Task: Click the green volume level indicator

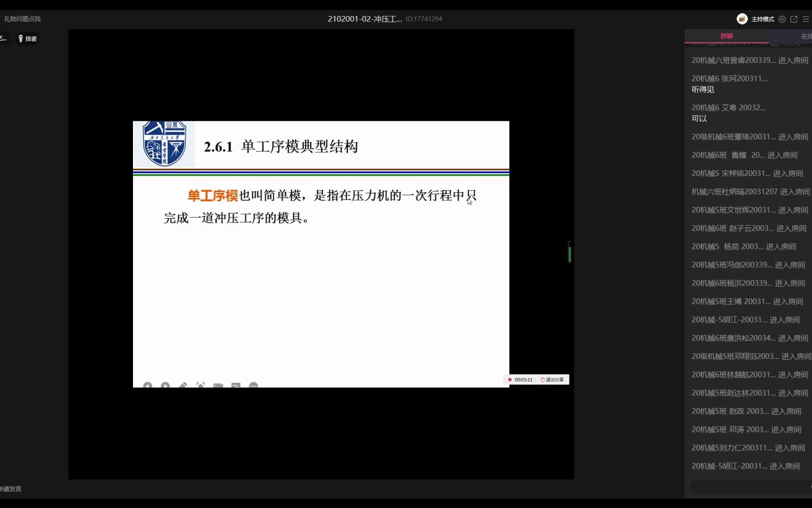Action: tap(570, 252)
